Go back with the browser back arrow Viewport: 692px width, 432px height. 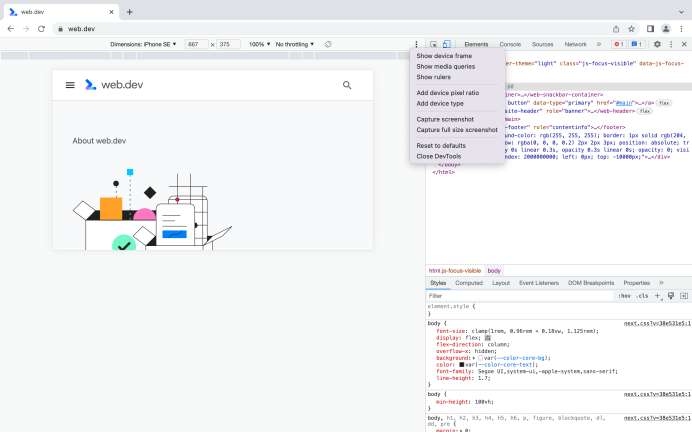click(11, 29)
